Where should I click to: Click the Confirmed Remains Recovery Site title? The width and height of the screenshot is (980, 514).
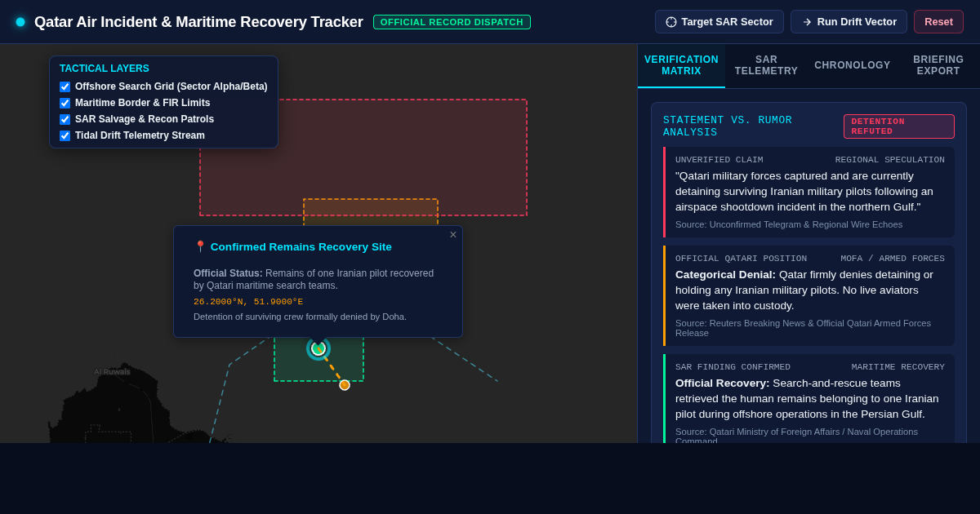[301, 246]
